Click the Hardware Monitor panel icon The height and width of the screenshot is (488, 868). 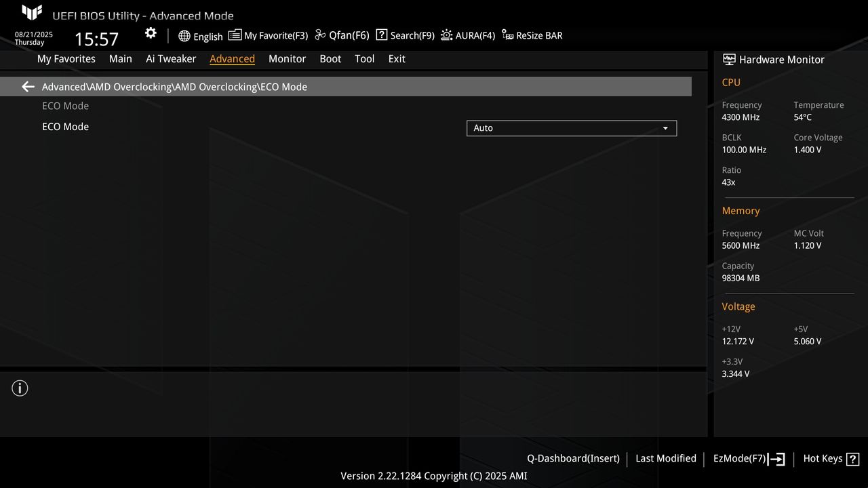point(729,59)
